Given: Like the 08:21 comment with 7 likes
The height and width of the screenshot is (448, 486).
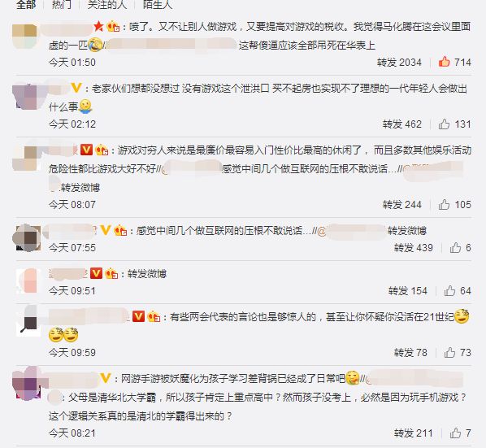Looking at the screenshot, I should click(455, 433).
